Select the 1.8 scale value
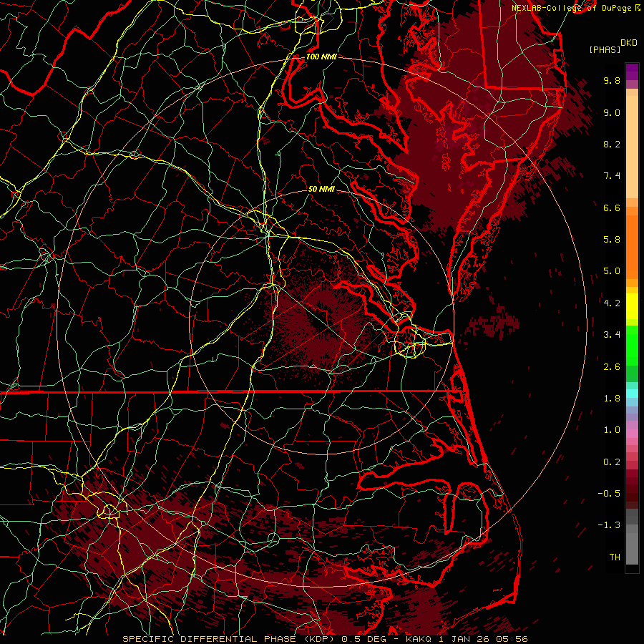644x644 pixels. [612, 399]
